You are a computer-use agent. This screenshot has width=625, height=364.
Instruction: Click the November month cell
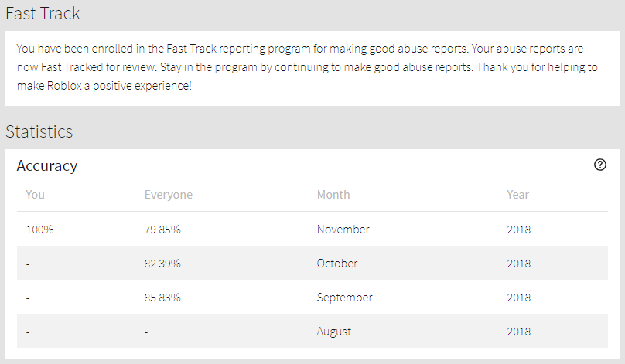click(x=343, y=230)
